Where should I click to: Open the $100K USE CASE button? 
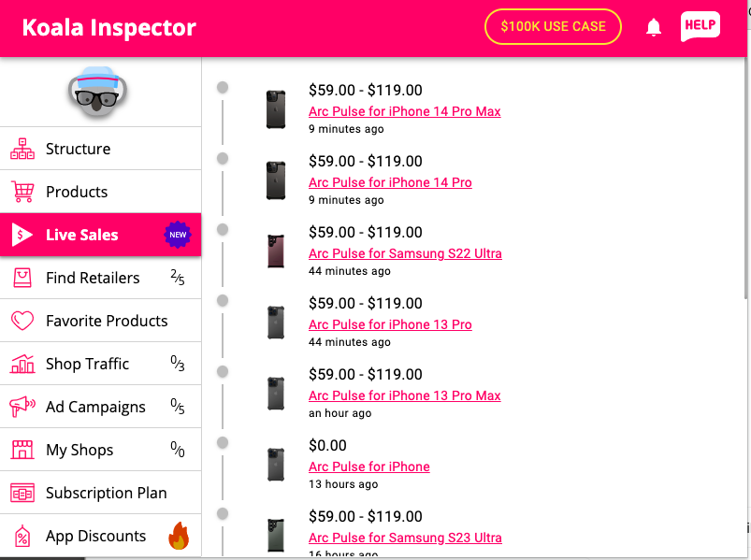coord(553,26)
